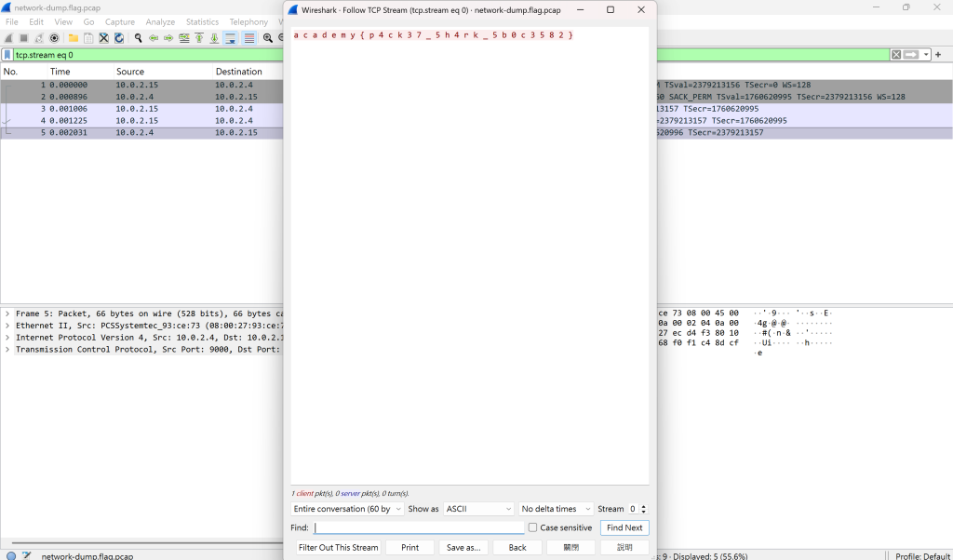This screenshot has width=953, height=560.
Task: Find a packet with the magnifier icon
Action: (x=138, y=37)
